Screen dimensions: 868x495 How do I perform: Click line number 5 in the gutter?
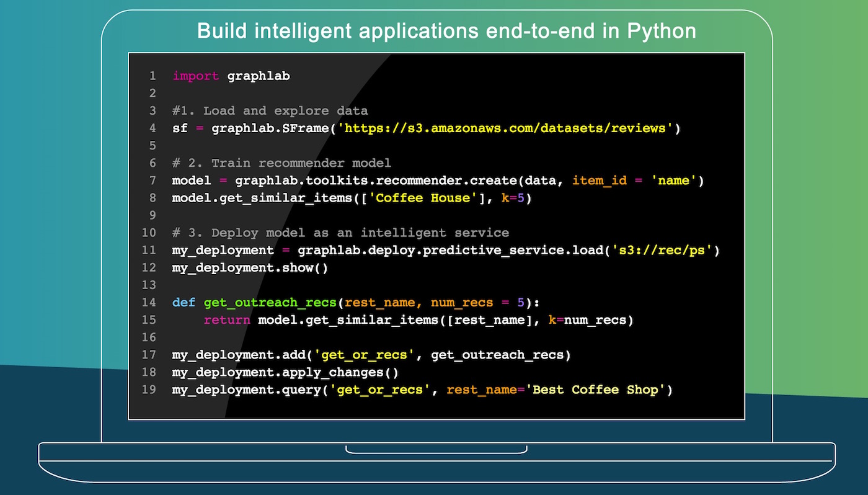(x=153, y=146)
